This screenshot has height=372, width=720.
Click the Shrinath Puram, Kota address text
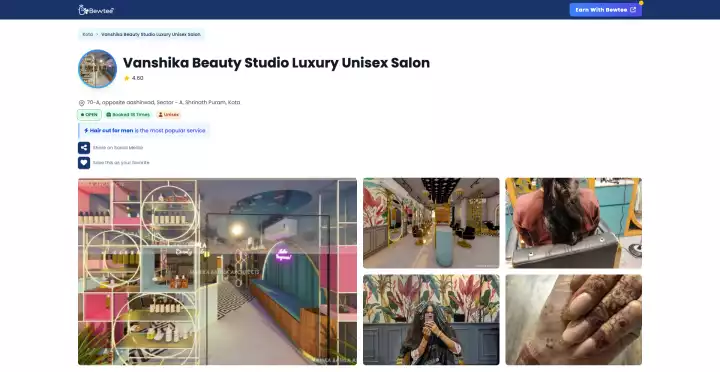163,102
